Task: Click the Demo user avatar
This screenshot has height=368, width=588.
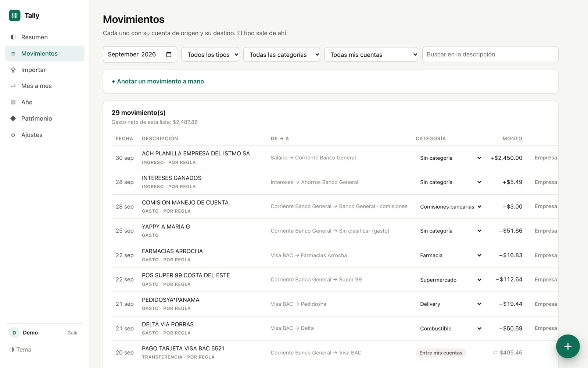Action: tap(14, 333)
